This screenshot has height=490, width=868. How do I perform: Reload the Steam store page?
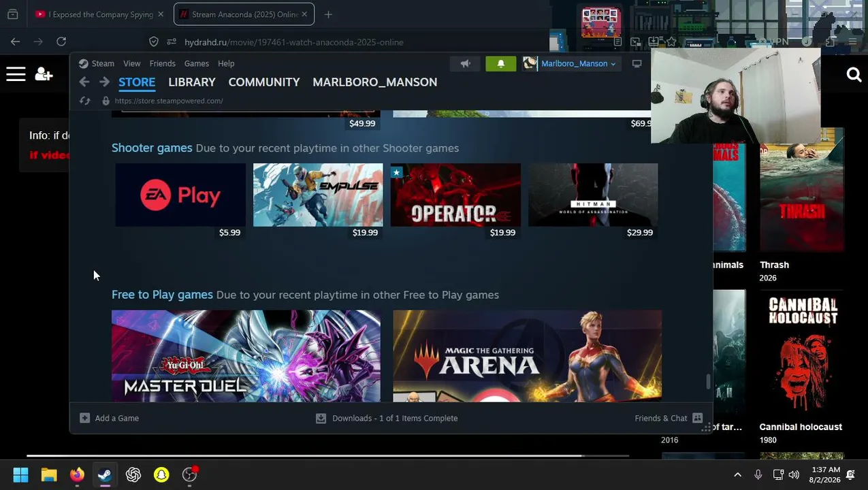click(x=84, y=101)
